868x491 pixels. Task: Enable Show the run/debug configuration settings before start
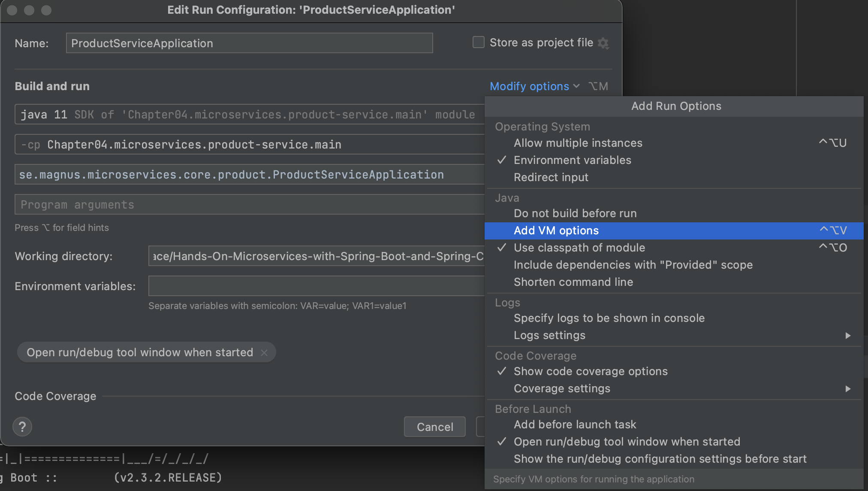coord(660,458)
